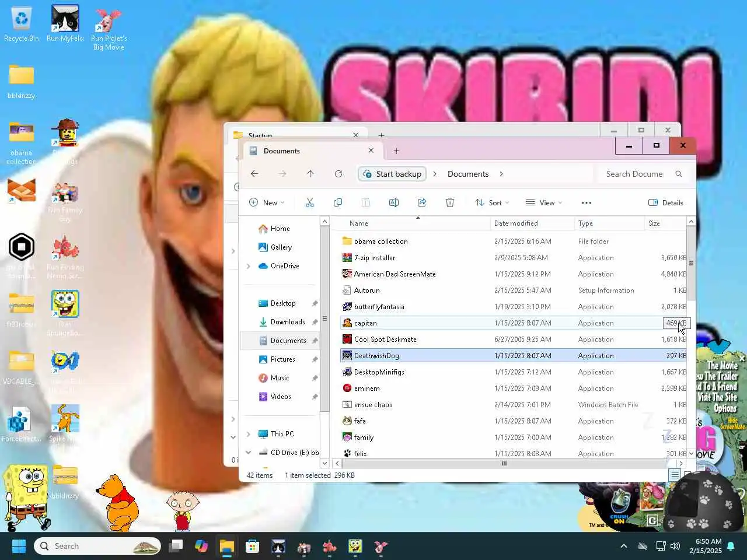Click Run Piglet's Big Movie shortcut

(x=109, y=29)
